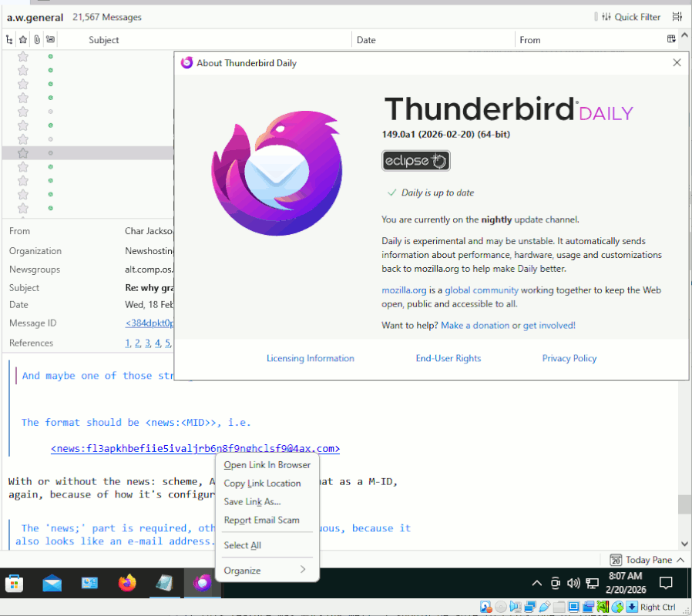
Task: Click VirtualBox hard disk status icon
Action: (486, 608)
